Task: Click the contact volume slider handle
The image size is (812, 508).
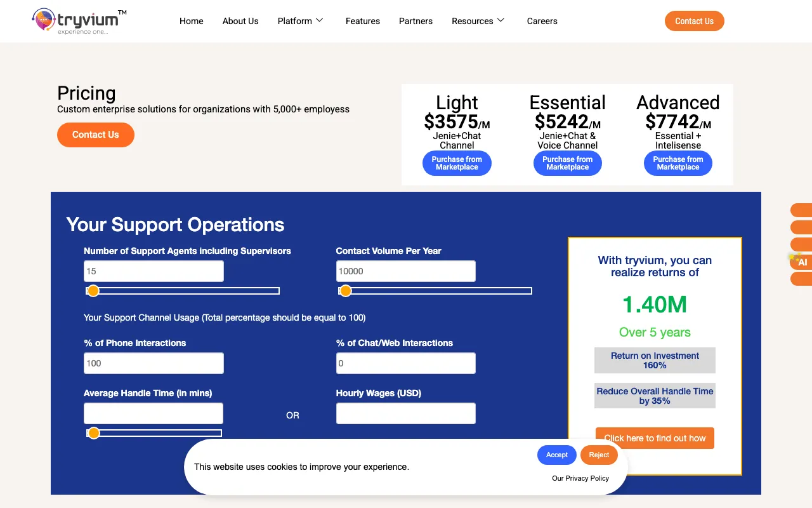Action: 346,291
